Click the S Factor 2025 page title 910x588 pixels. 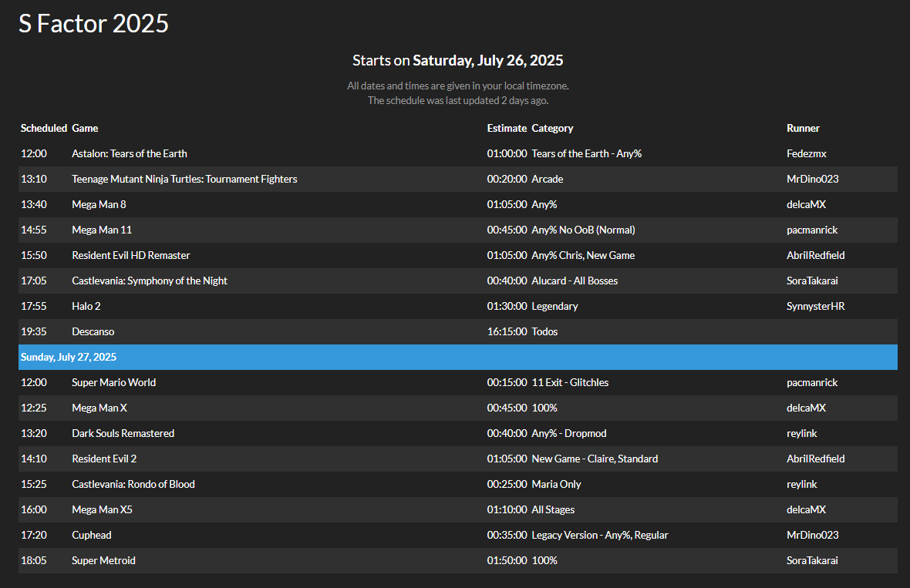pos(93,24)
